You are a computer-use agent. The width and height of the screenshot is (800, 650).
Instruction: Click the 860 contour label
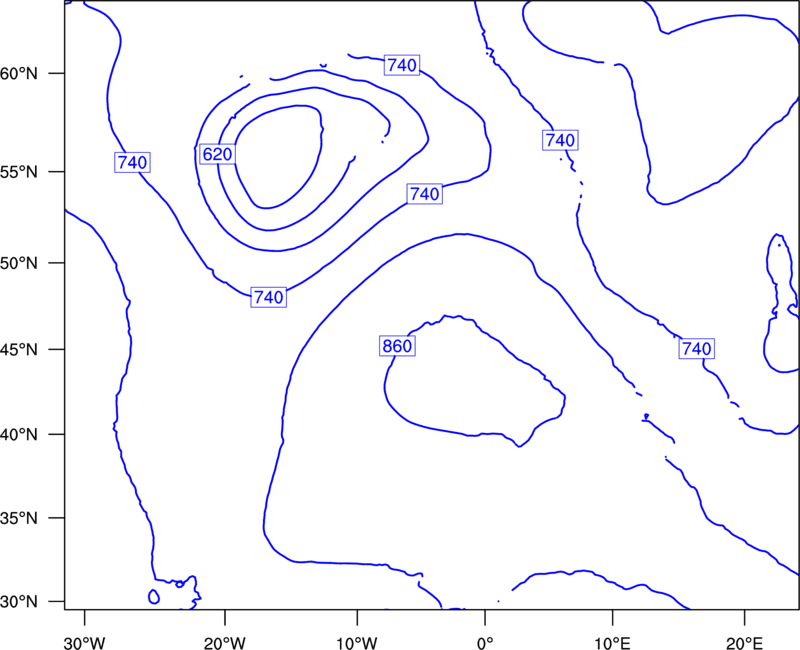coord(397,346)
